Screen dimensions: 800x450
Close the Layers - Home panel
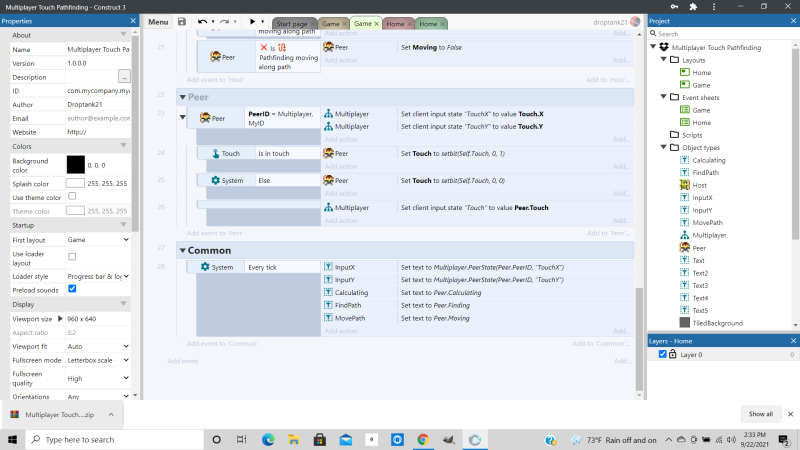[793, 341]
